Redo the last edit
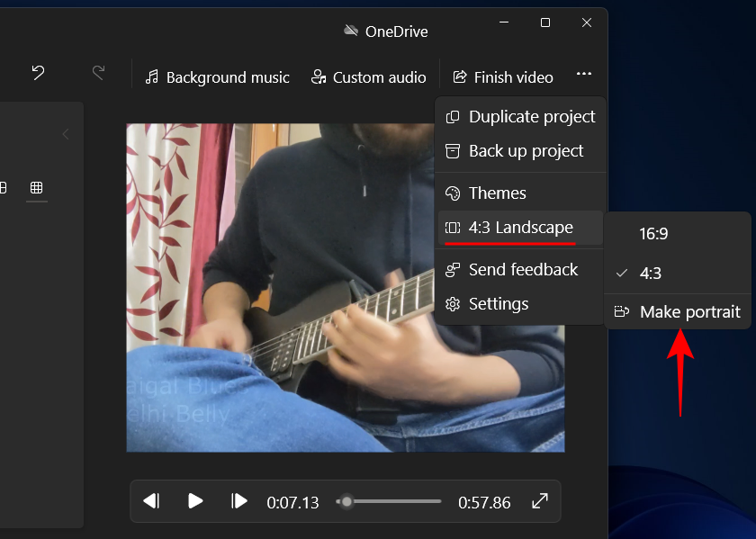This screenshot has width=756, height=539. pyautogui.click(x=99, y=72)
